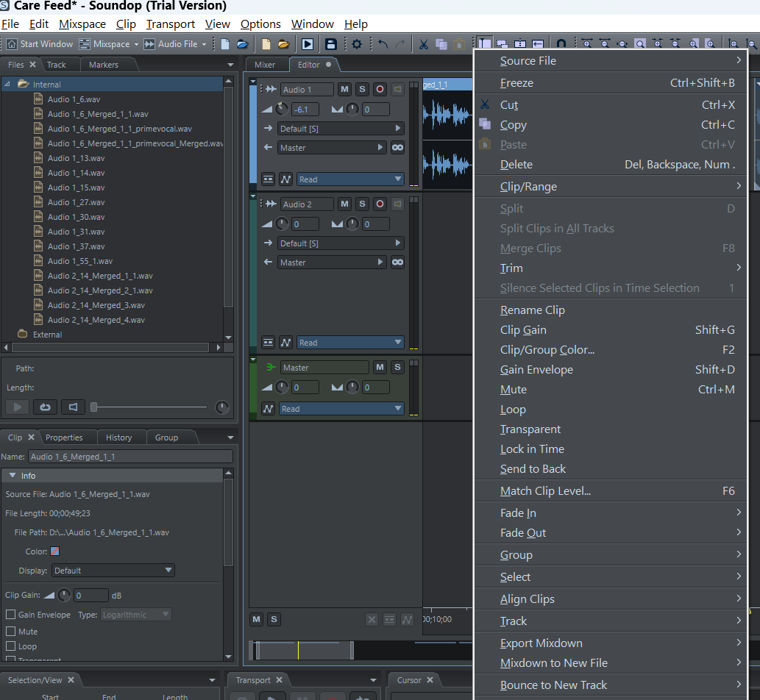
Task: Open the Display dropdown set to Default
Action: (113, 571)
